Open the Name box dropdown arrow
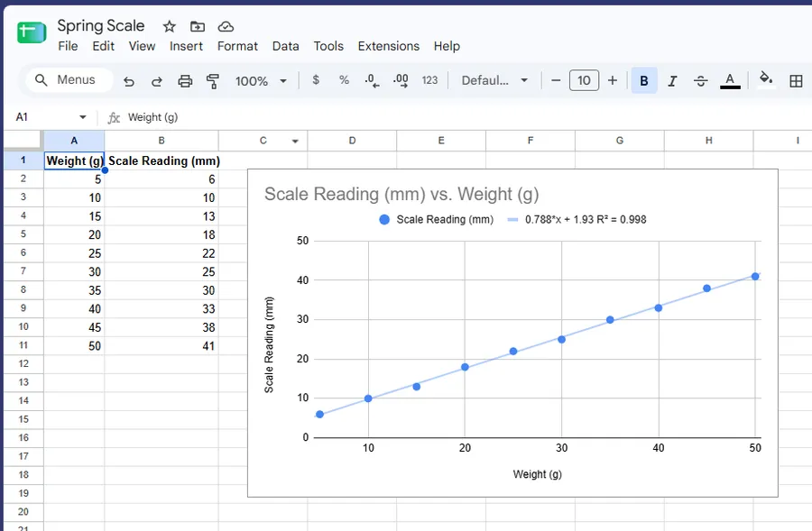 83,117
